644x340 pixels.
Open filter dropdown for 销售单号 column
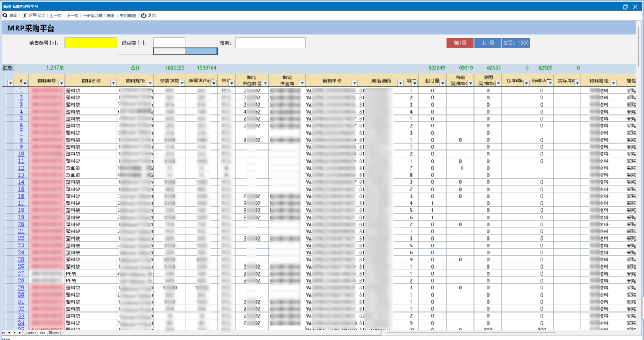click(x=354, y=83)
